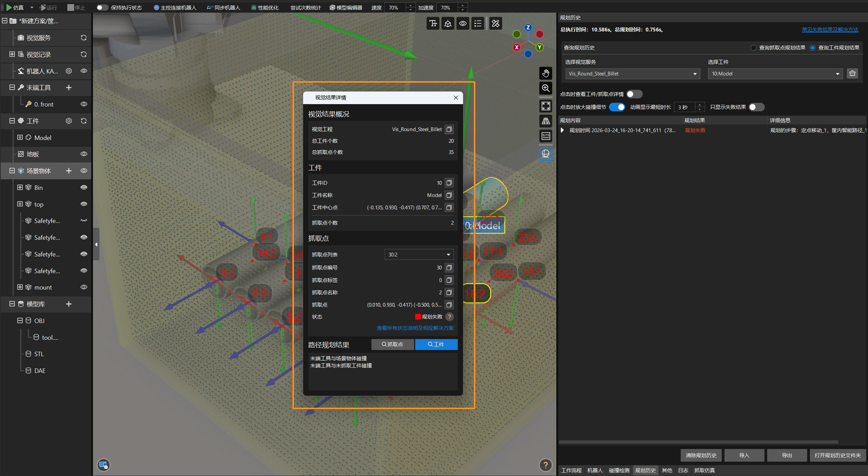868x476 pixels.
Task: Toggle visibility of 0. front tool
Action: pos(83,104)
